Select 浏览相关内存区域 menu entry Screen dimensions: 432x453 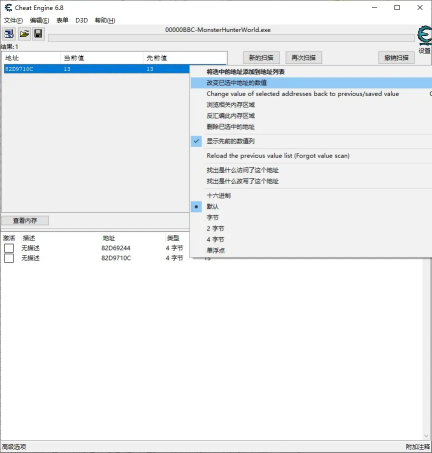311,105
